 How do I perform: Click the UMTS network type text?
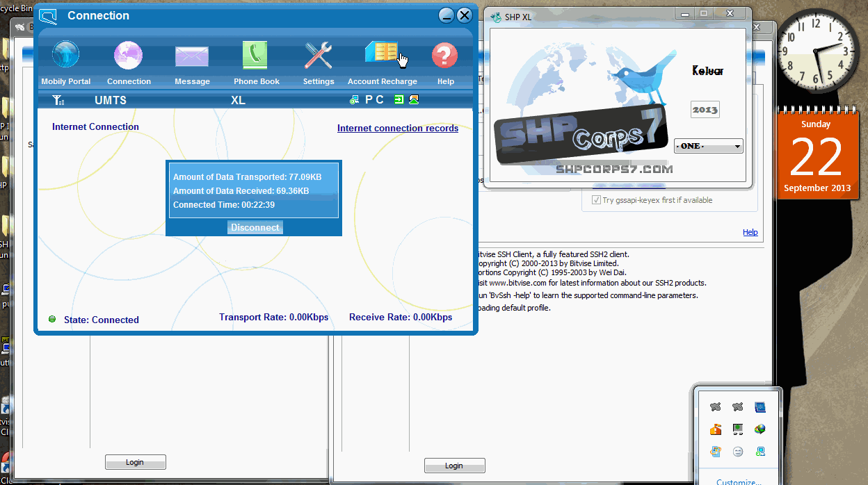111,100
